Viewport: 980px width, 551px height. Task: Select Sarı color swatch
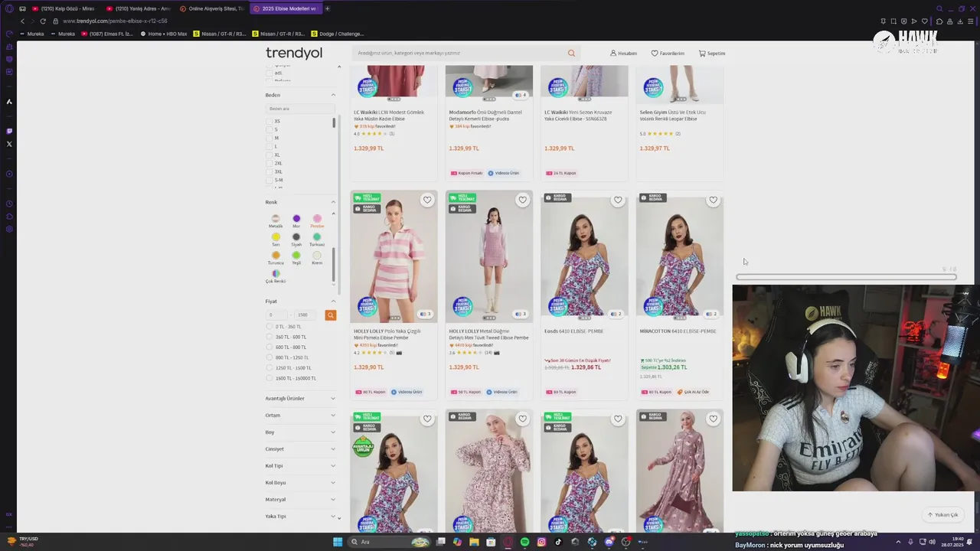[276, 239]
